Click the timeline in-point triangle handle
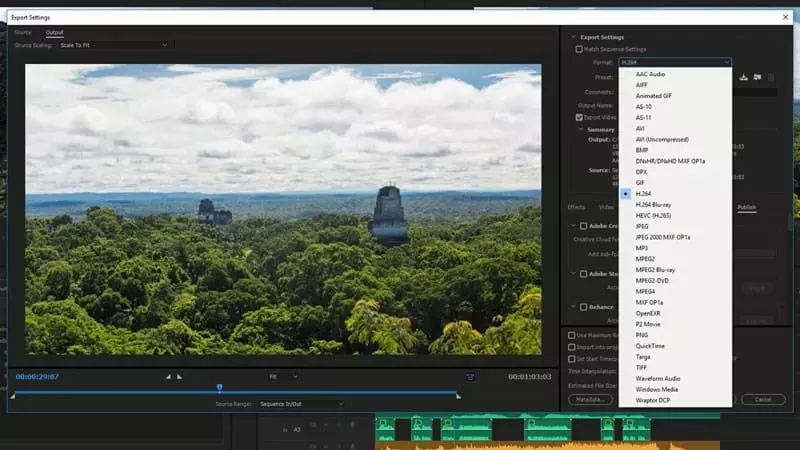The image size is (800, 450). [x=13, y=396]
